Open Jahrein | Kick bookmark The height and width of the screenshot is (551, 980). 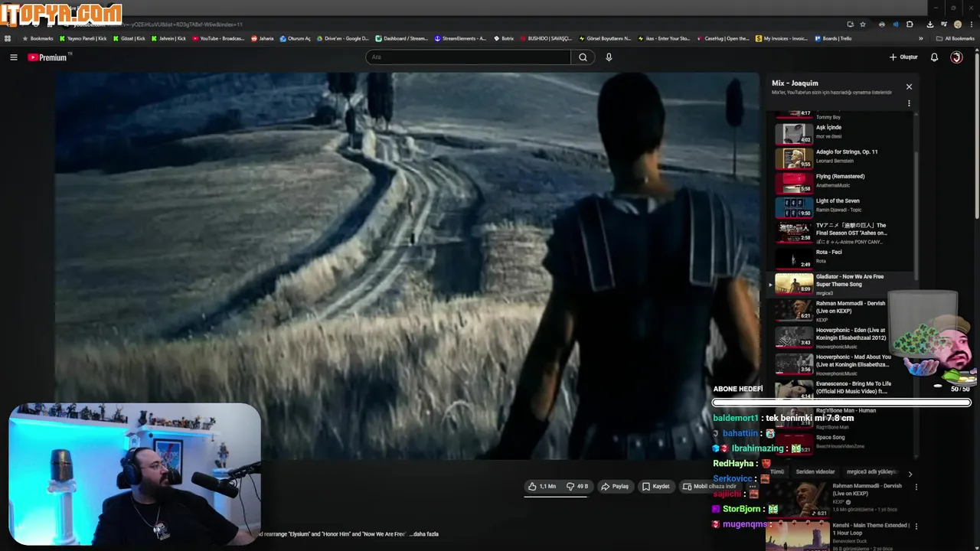[168, 38]
